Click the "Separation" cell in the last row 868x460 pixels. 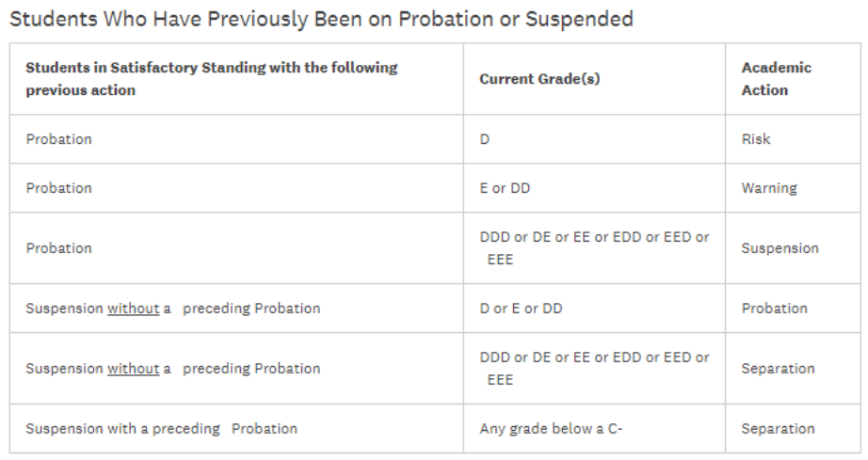(778, 429)
